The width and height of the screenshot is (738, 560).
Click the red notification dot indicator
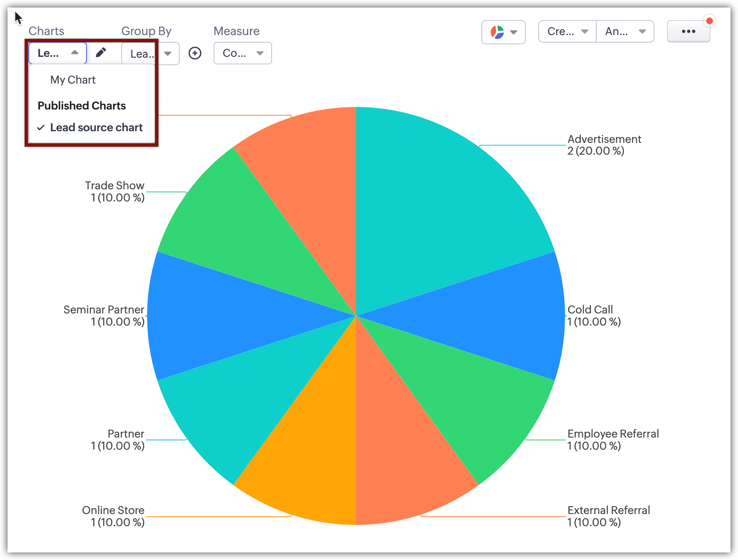tap(709, 21)
